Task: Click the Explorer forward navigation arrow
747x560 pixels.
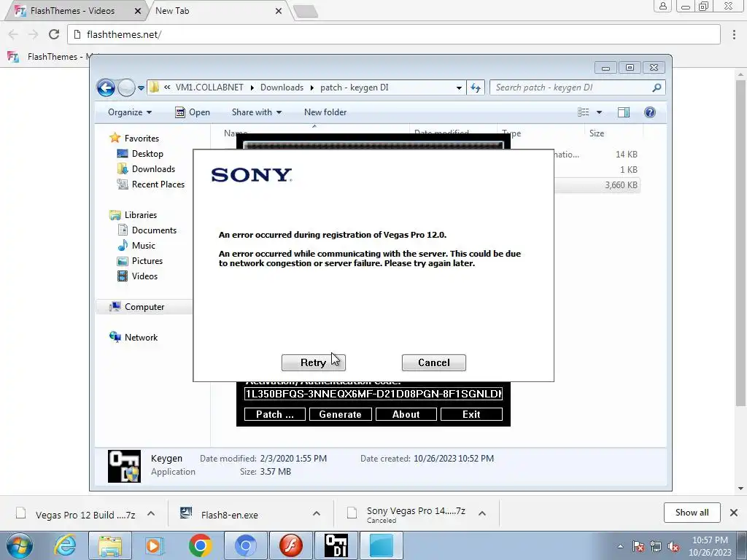Action: (126, 87)
